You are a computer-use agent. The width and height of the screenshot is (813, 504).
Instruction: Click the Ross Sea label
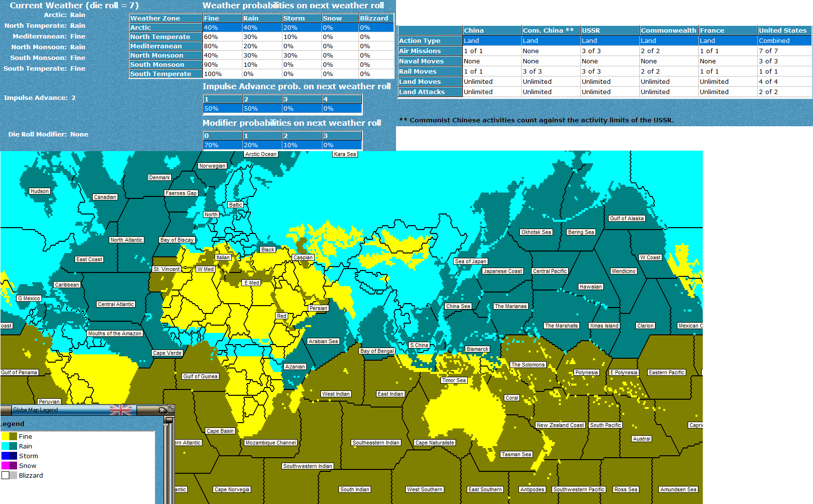click(x=626, y=489)
